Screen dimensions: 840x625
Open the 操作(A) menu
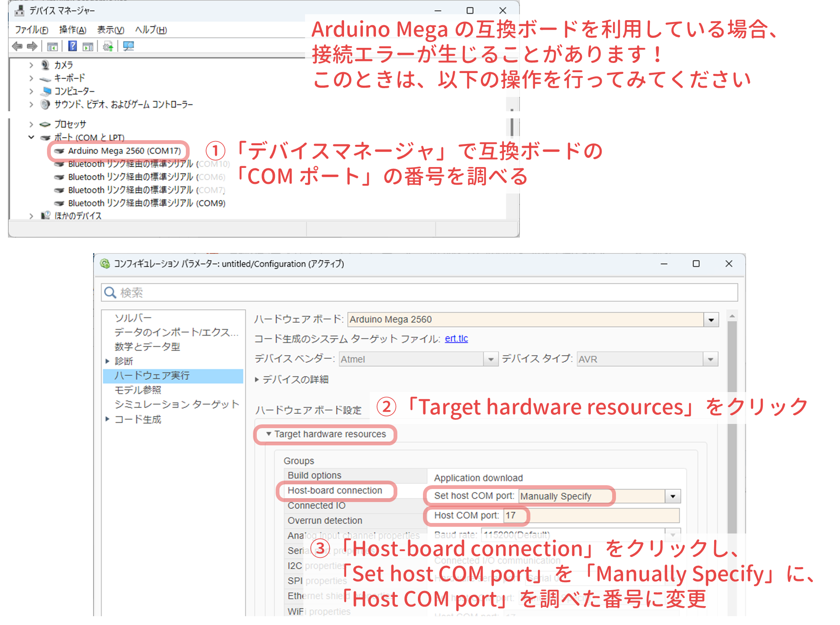coord(73,30)
